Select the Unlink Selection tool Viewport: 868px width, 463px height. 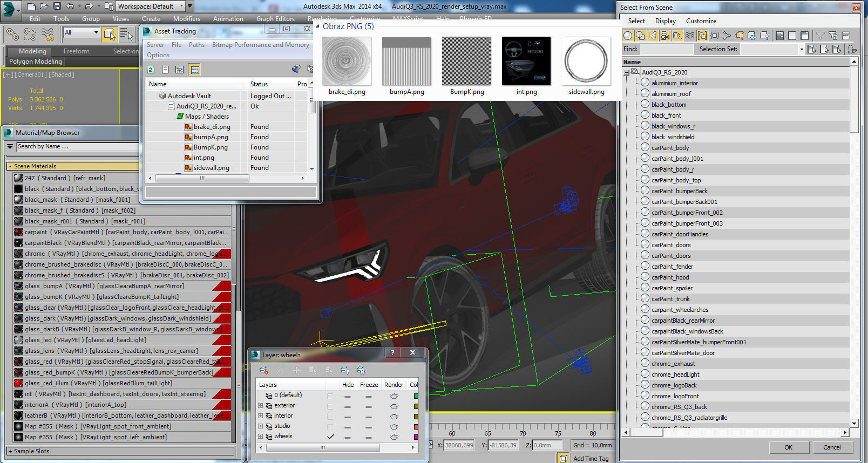coord(30,34)
